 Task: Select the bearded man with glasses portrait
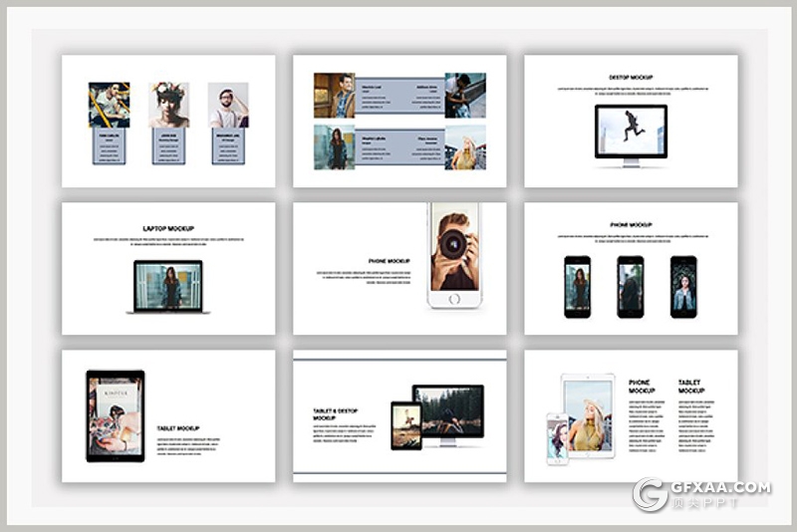click(x=228, y=105)
